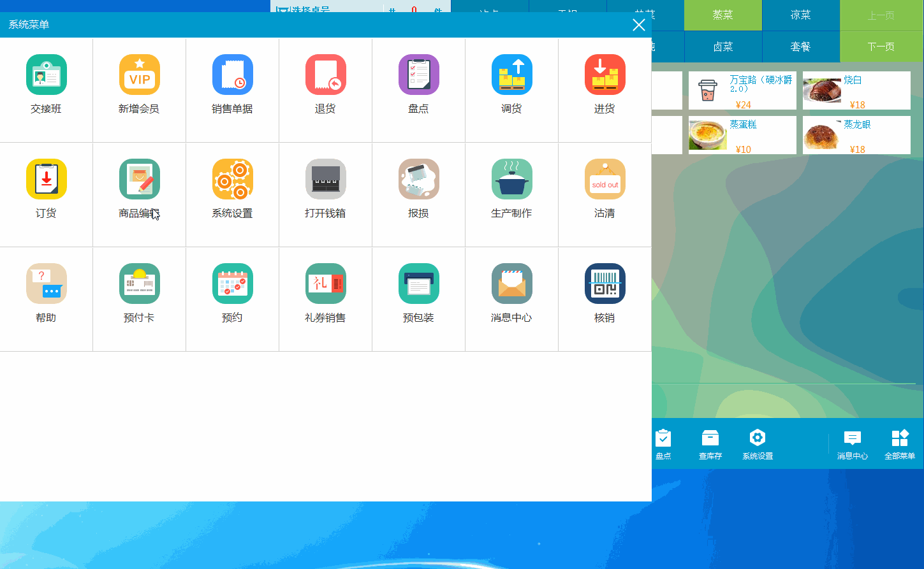Open 销售单据 sales receipts
The height and width of the screenshot is (569, 924).
click(232, 75)
